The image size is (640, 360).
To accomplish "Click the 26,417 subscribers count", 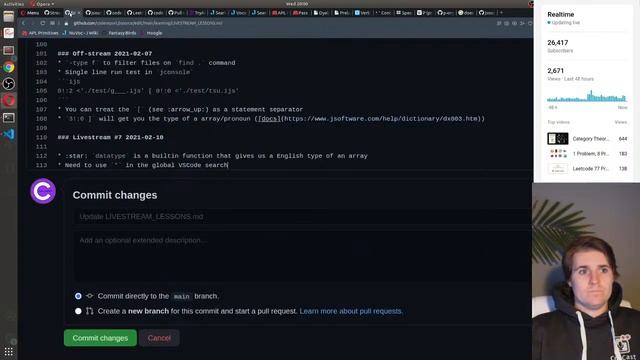I will click(558, 42).
